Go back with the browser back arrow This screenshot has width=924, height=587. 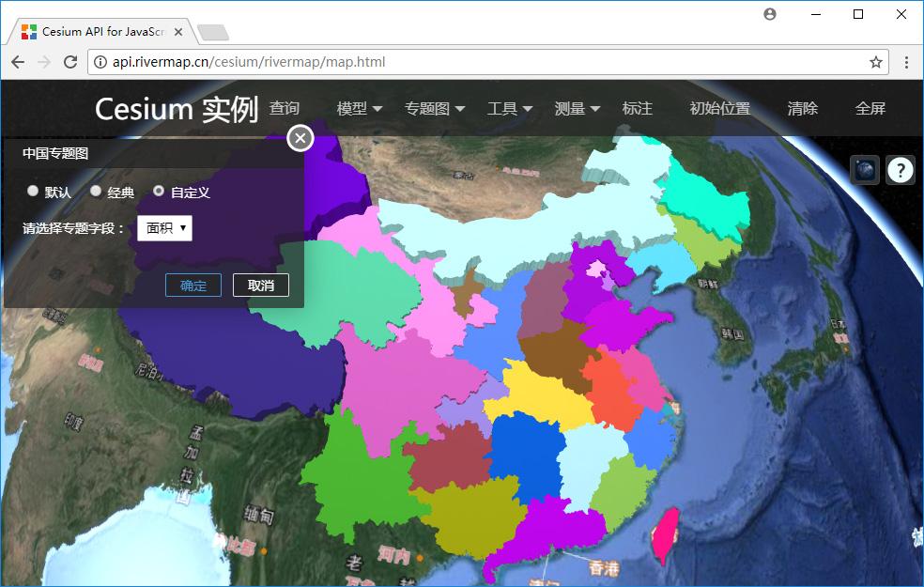18,62
